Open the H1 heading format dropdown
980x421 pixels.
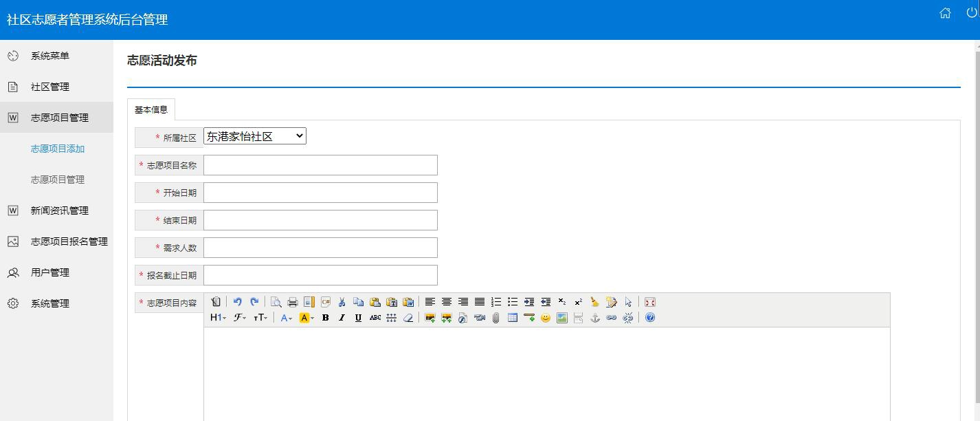(x=218, y=318)
